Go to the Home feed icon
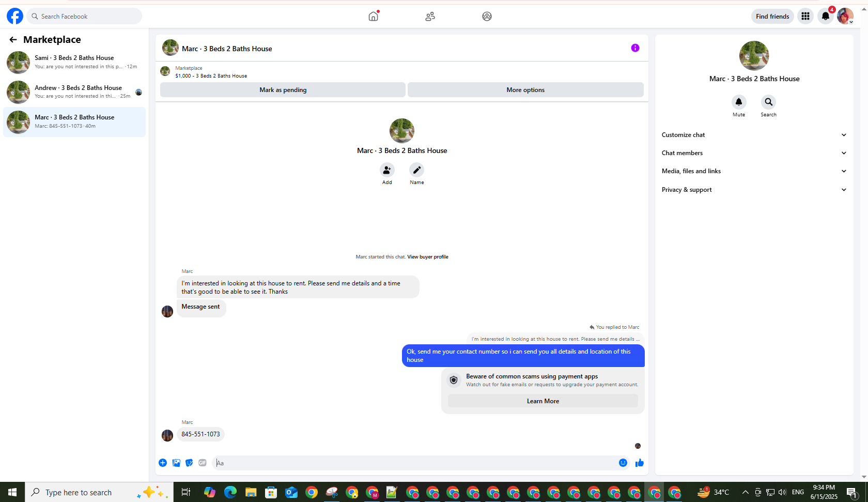868x502 pixels. tap(374, 16)
